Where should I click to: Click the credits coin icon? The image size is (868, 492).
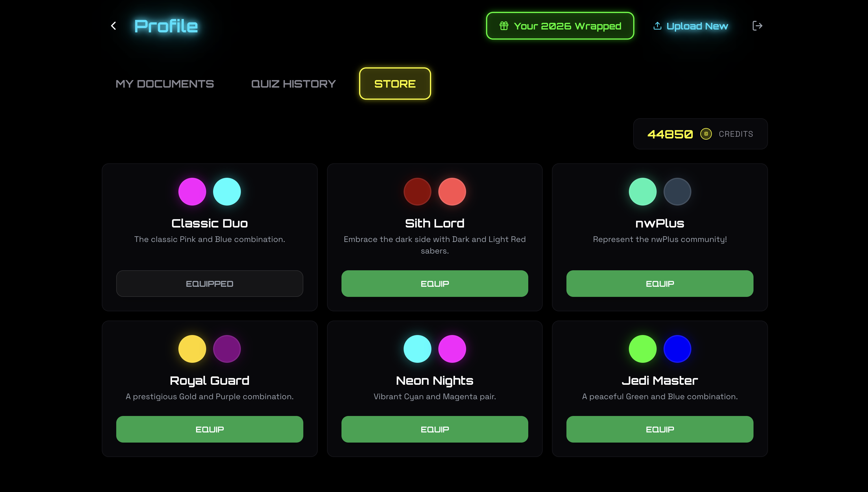click(x=706, y=134)
